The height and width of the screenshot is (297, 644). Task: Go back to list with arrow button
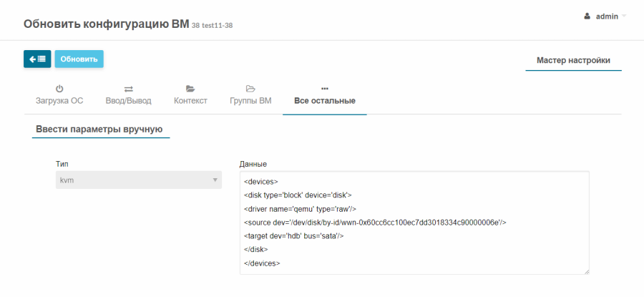point(37,59)
